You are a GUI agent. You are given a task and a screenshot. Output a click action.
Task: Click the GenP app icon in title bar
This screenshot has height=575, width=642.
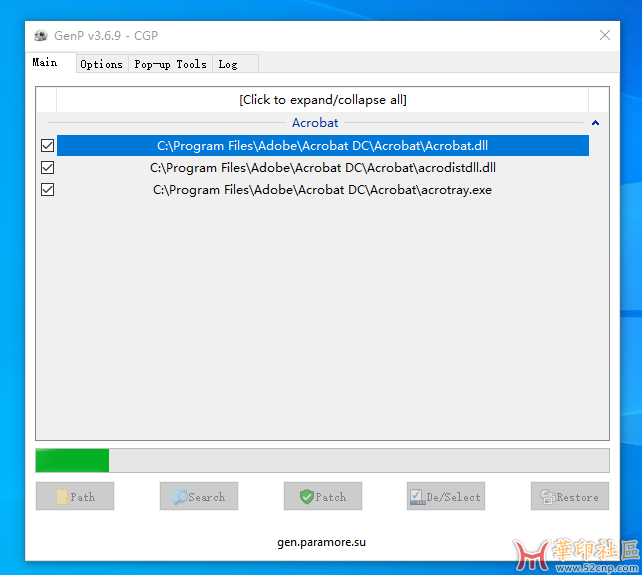[x=41, y=36]
